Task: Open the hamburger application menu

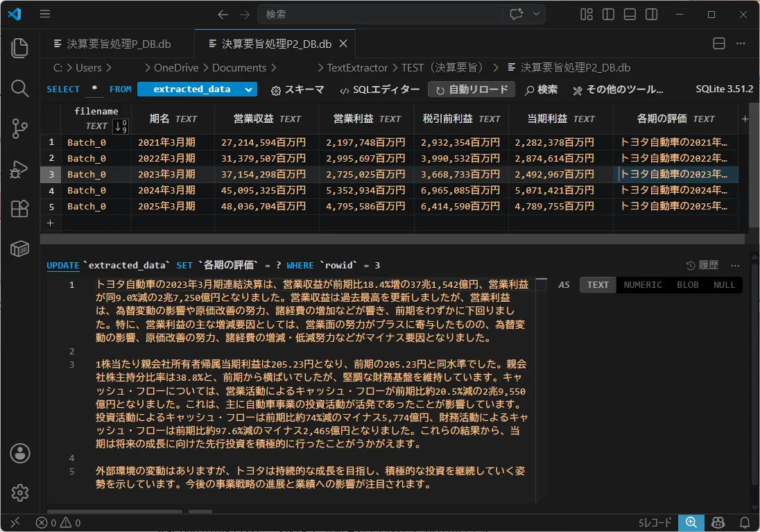Action: (x=45, y=14)
